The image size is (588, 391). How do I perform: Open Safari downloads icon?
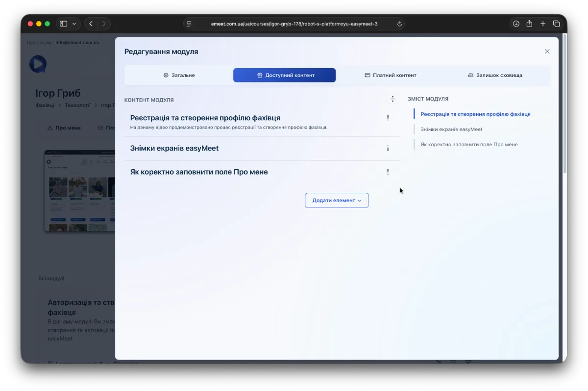click(x=516, y=24)
